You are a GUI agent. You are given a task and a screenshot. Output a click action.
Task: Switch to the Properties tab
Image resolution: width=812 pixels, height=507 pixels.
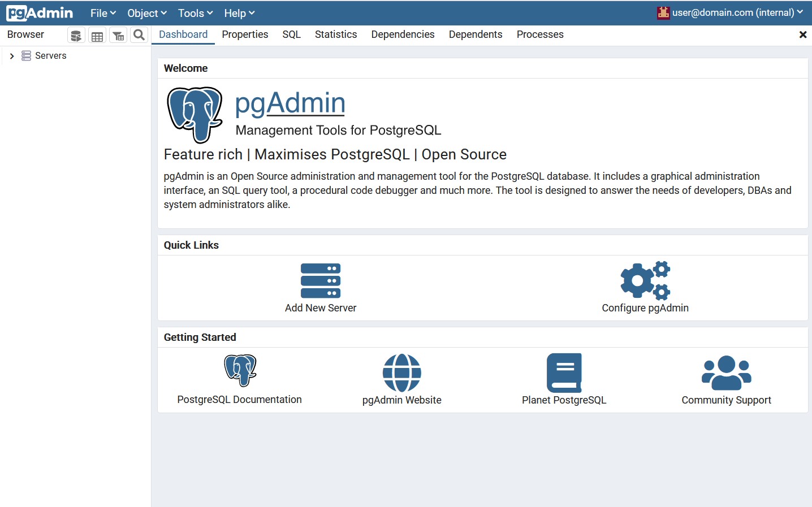pyautogui.click(x=245, y=34)
